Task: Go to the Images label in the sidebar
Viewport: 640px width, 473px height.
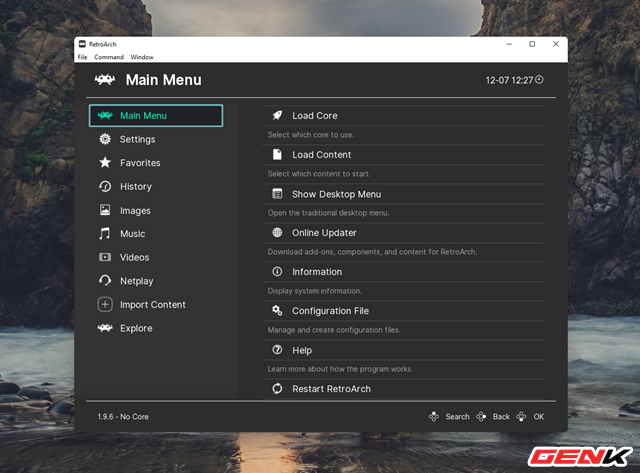Action: tap(135, 211)
